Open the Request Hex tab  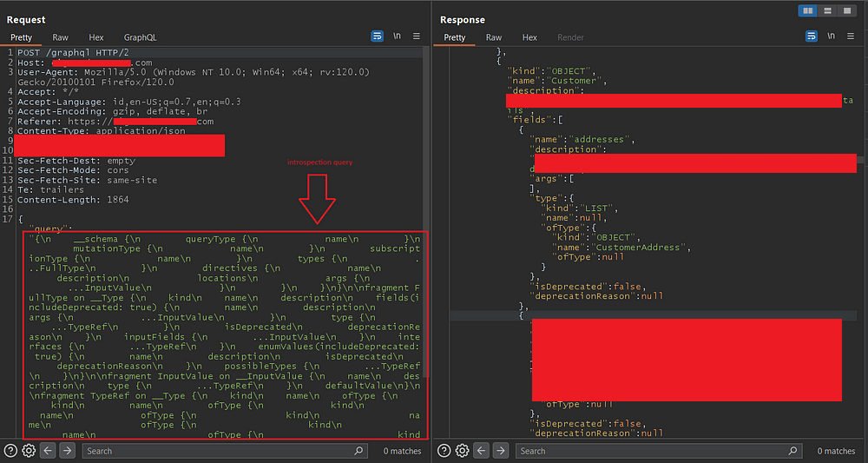click(96, 37)
